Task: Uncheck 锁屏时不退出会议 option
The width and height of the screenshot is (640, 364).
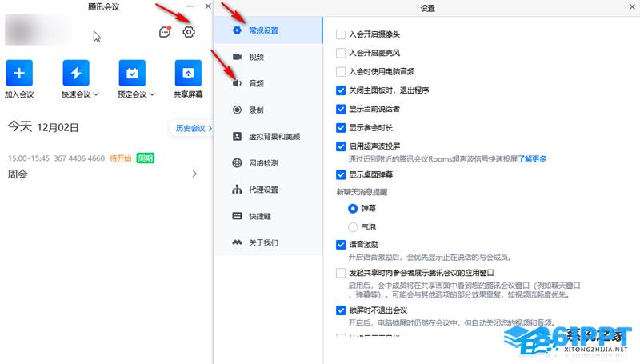Action: (341, 310)
